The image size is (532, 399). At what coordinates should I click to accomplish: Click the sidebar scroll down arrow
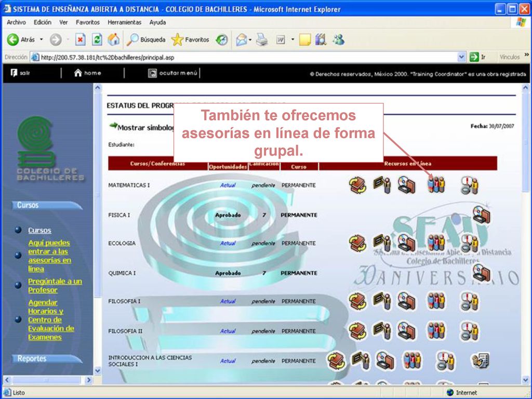[97, 370]
